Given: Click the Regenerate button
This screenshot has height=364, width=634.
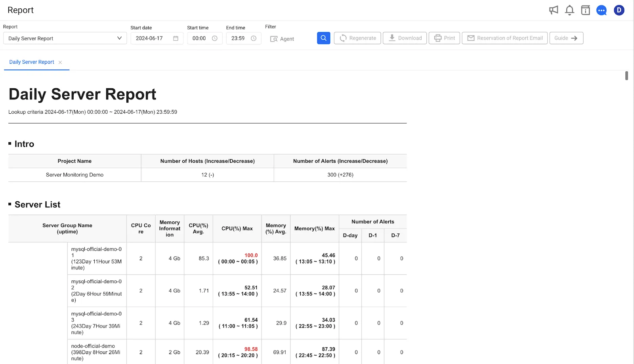Looking at the screenshot, I should coord(357,38).
